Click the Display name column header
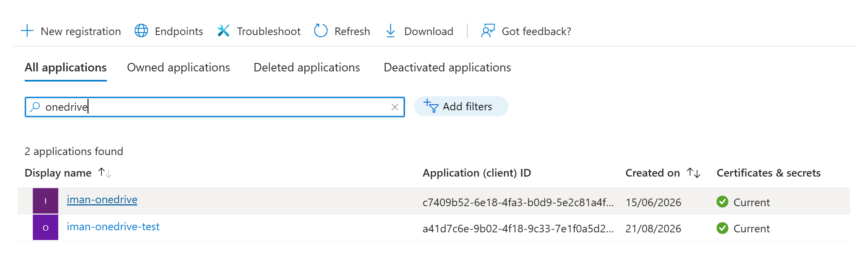Viewport: 868px width, 256px height. pyautogui.click(x=58, y=173)
